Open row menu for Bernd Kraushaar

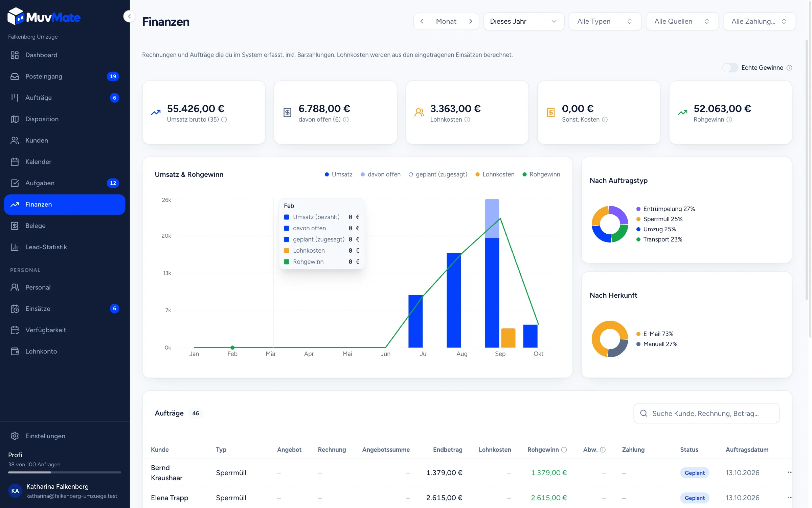[789, 472]
